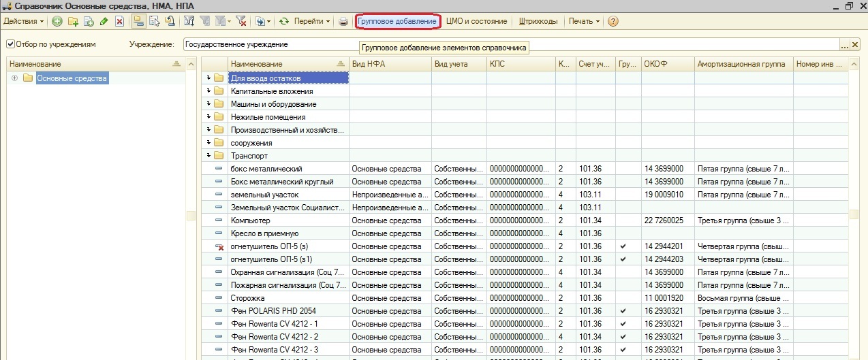The width and height of the screenshot is (868, 360).
Task: Open the Enter on basis dropdown icon
Action: click(263, 21)
